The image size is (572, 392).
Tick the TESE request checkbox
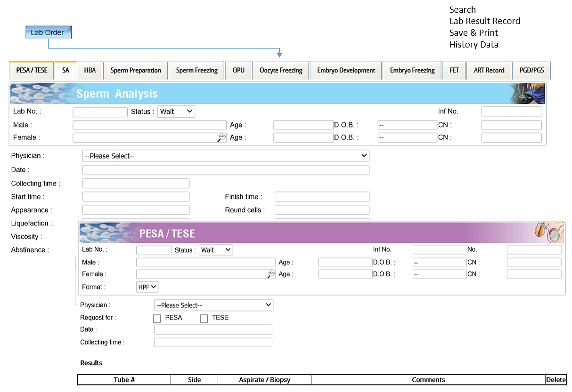204,319
